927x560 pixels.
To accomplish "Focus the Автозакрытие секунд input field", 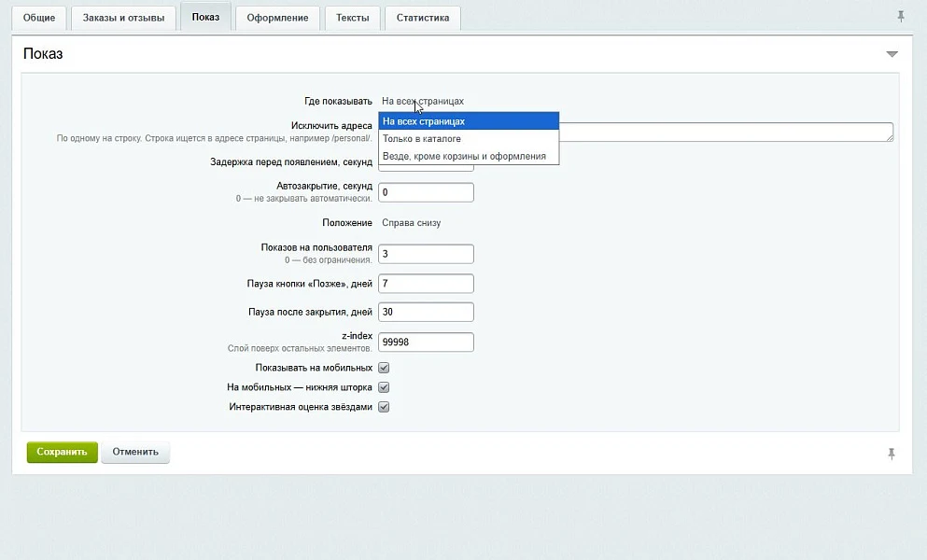I will pyautogui.click(x=426, y=192).
